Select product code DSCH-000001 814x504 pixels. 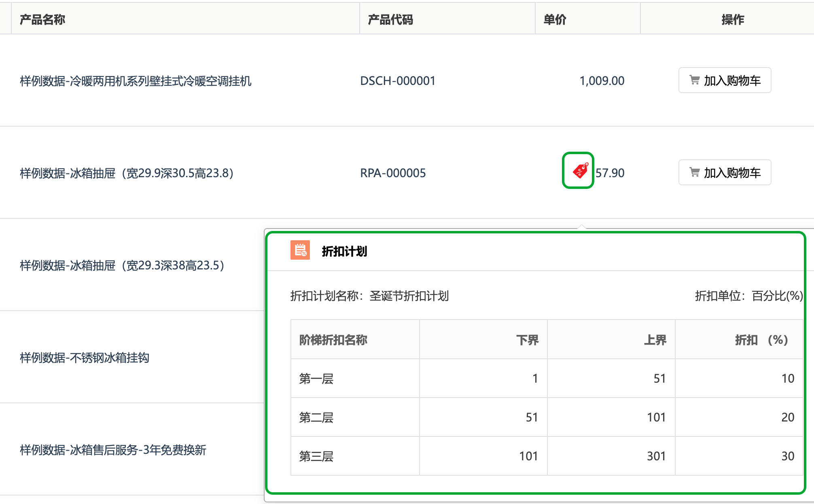point(398,81)
